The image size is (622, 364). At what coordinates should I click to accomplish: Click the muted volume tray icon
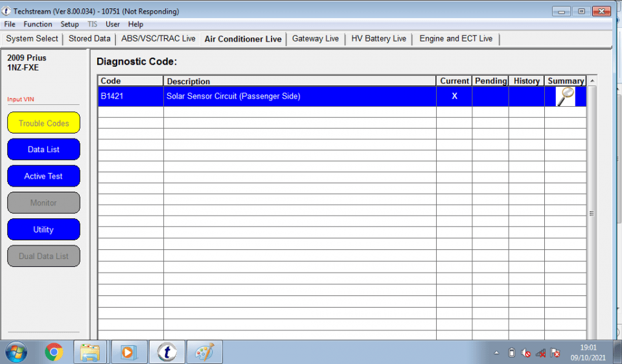point(526,352)
